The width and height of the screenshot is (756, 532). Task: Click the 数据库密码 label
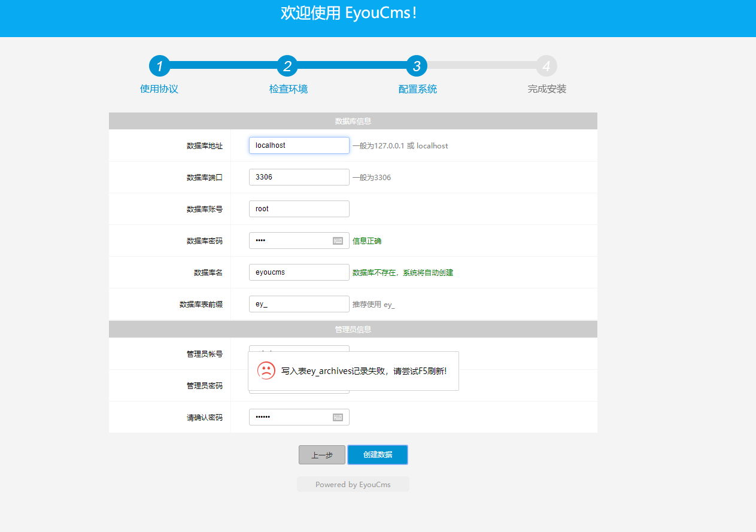click(x=205, y=241)
